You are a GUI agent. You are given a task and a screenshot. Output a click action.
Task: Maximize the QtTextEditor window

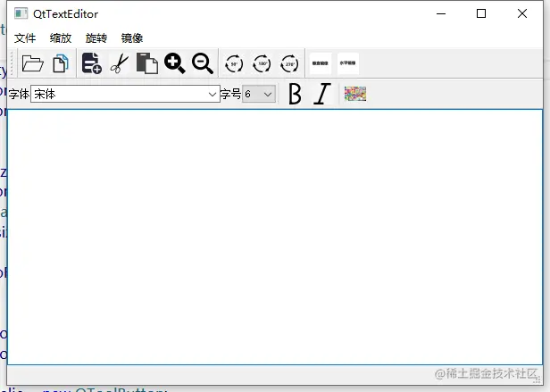[481, 13]
